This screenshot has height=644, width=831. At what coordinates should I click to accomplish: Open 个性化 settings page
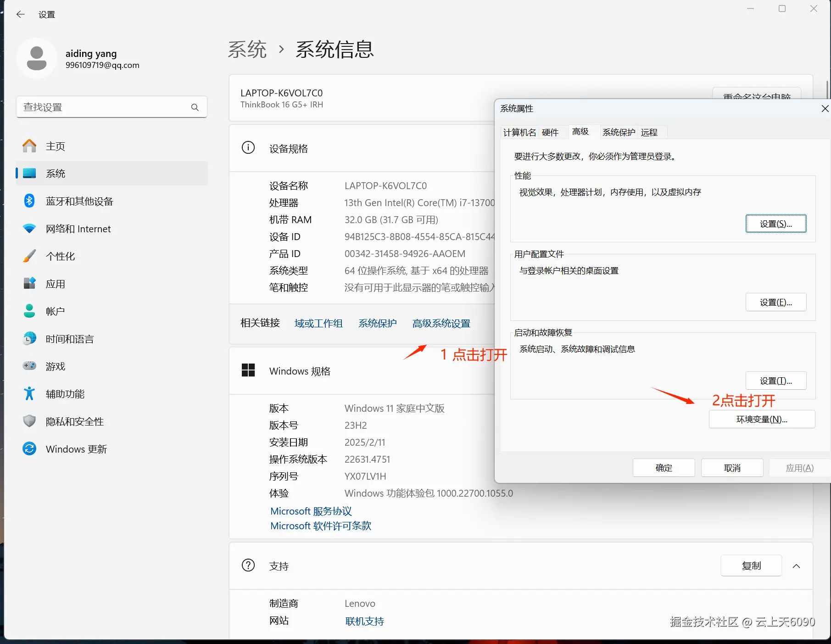click(x=112, y=256)
